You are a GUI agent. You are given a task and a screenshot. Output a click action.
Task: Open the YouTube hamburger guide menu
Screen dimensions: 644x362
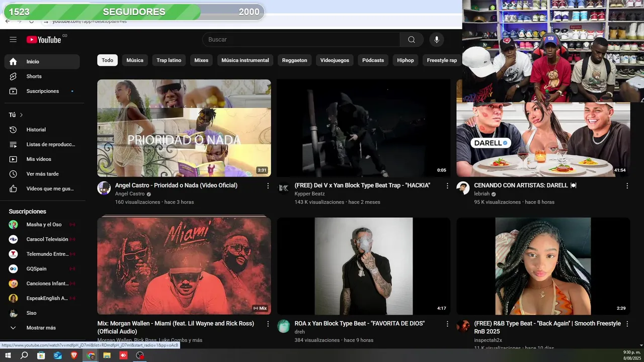13,40
